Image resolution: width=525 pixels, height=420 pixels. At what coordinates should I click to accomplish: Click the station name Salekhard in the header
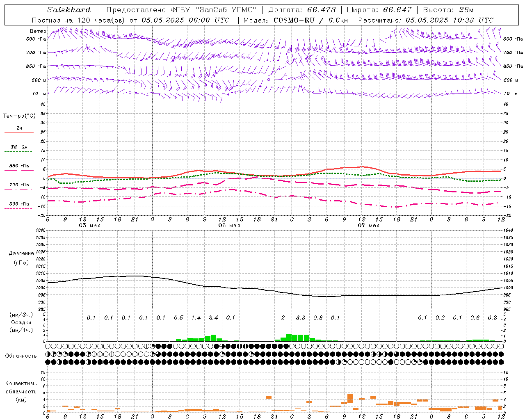pos(69,10)
